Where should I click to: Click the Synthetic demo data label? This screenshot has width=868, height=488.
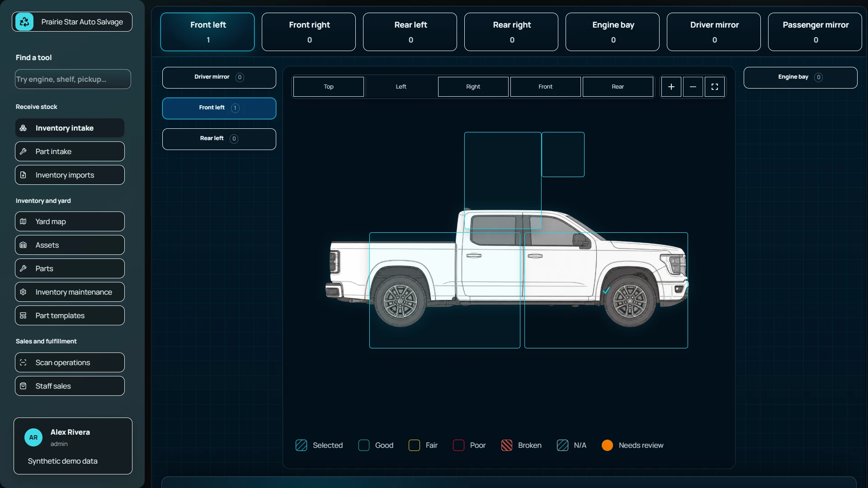click(x=62, y=461)
